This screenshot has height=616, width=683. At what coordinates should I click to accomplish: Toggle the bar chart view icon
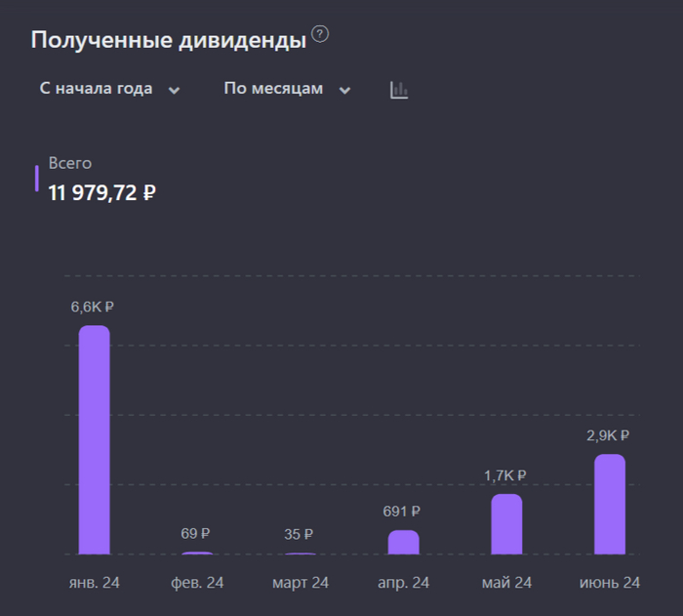pyautogui.click(x=399, y=90)
